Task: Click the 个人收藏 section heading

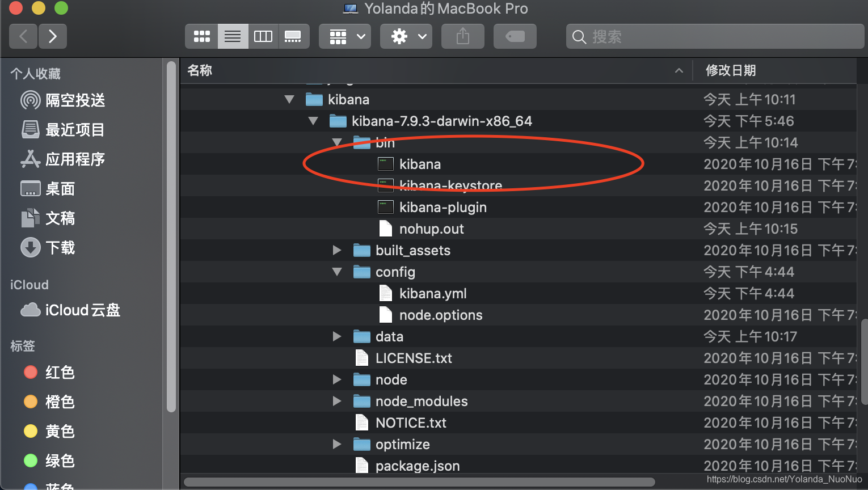Action: click(x=35, y=74)
